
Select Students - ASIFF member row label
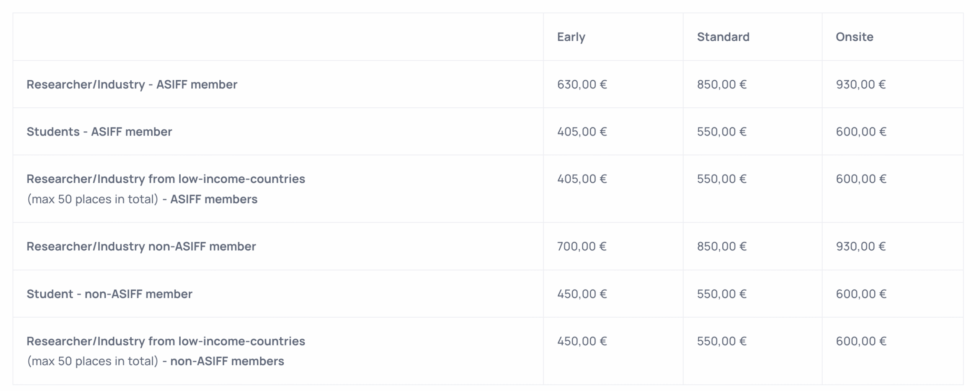point(99,132)
